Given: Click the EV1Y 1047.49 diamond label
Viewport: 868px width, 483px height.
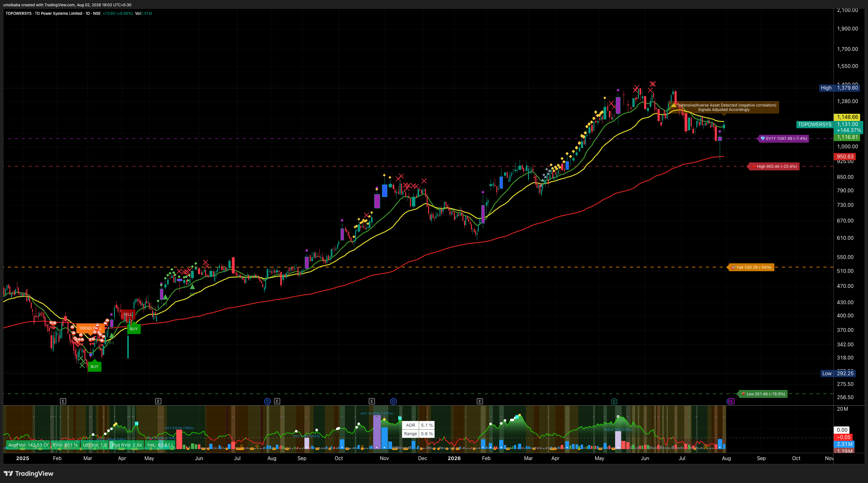Looking at the screenshot, I should (x=783, y=138).
